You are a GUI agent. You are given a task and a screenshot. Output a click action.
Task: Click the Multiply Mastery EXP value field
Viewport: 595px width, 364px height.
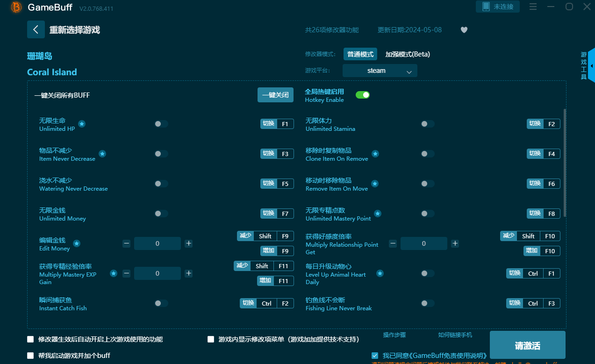pos(158,273)
